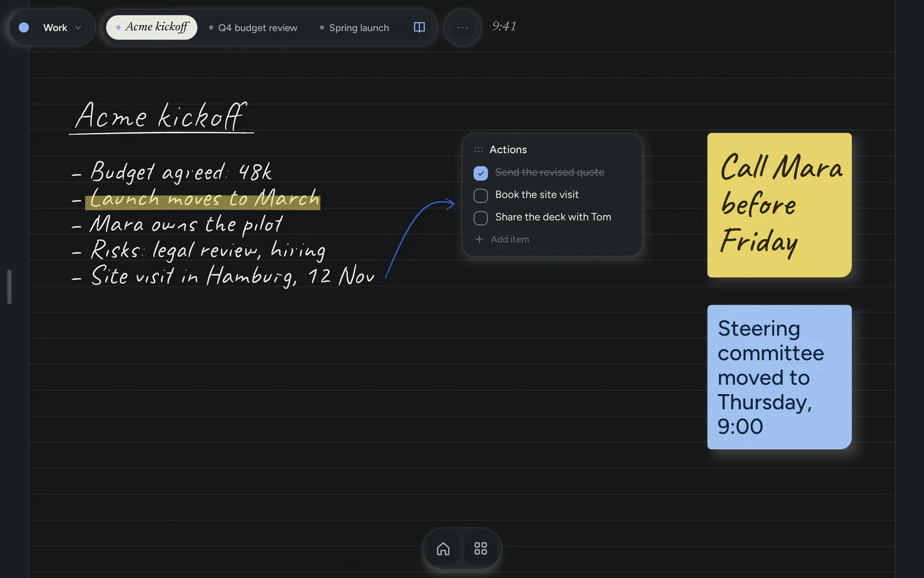The width and height of the screenshot is (924, 578).
Task: Select the Send the revised quote text
Action: coord(550,172)
